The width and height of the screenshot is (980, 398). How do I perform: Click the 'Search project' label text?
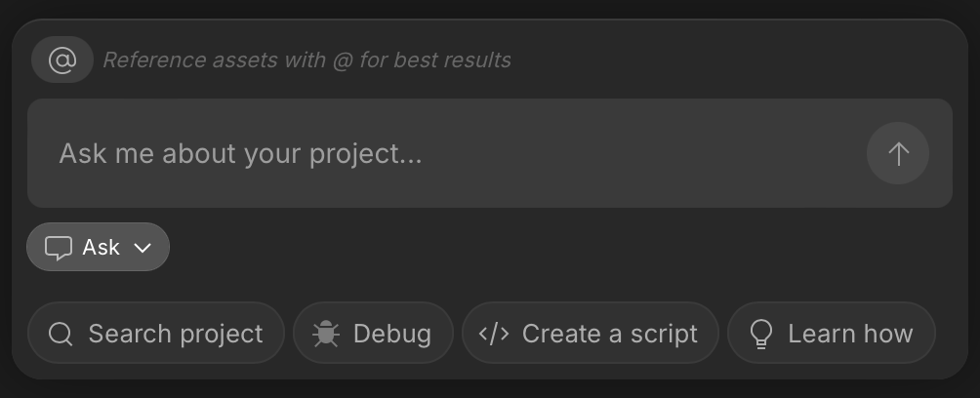[x=176, y=335]
